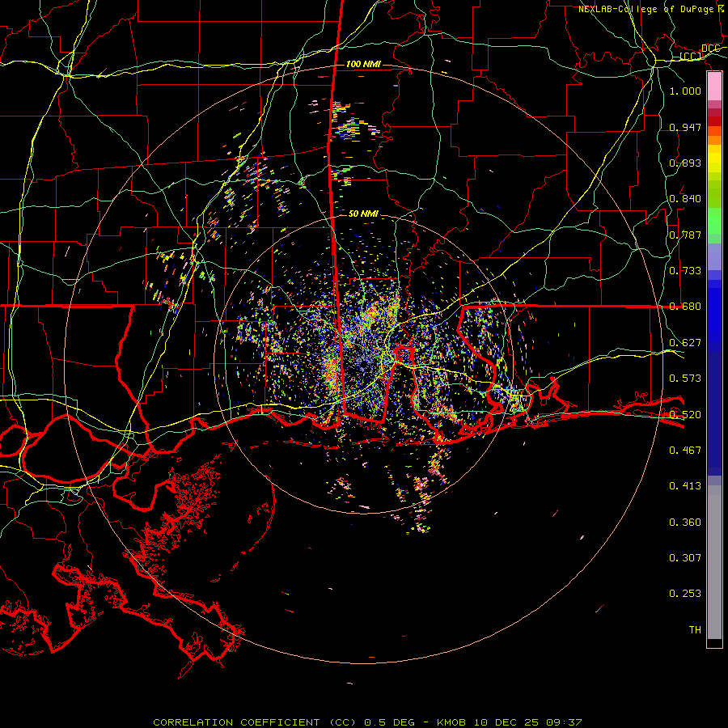Viewport: 728px width, 728px height.
Task: Click the 0.947 scale value
Action: (x=685, y=127)
